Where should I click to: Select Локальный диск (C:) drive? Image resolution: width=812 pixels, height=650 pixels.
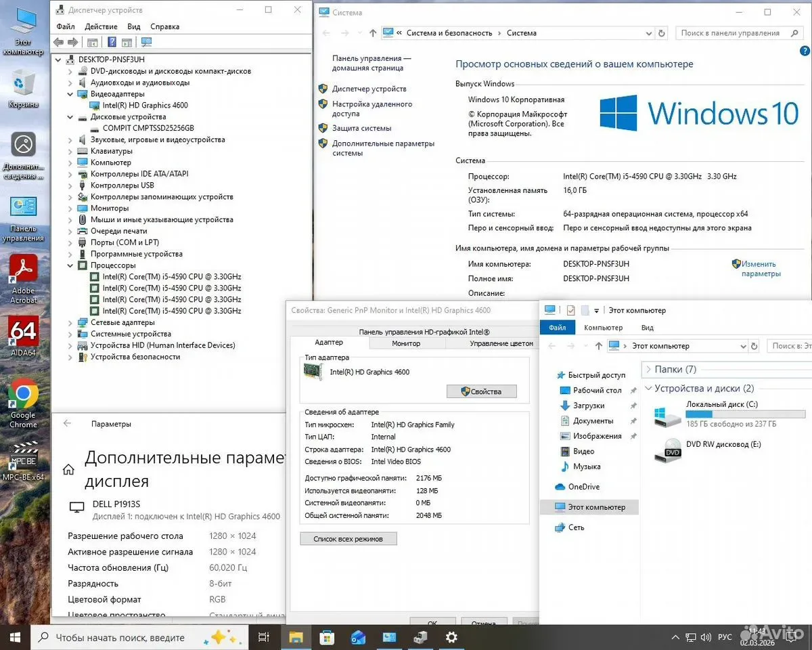point(729,414)
